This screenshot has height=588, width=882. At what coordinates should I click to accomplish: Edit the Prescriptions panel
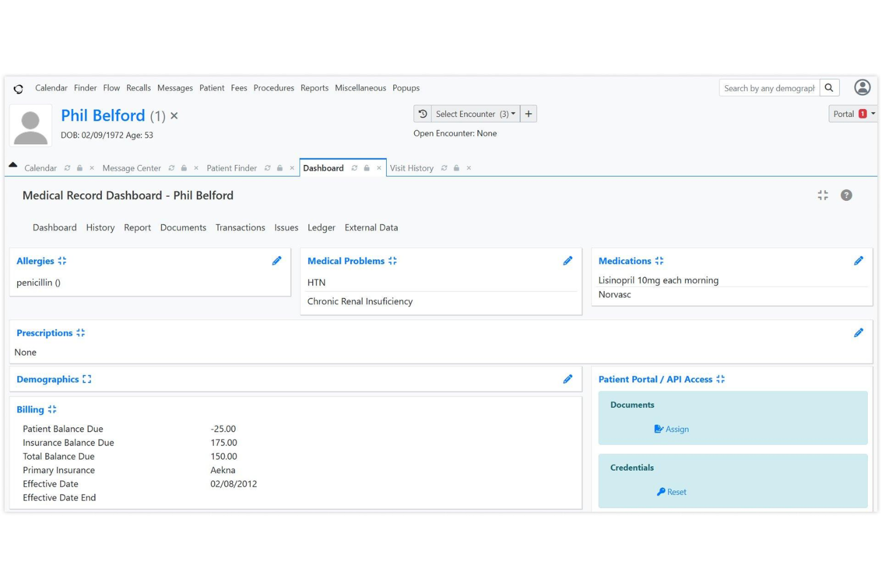pos(859,332)
